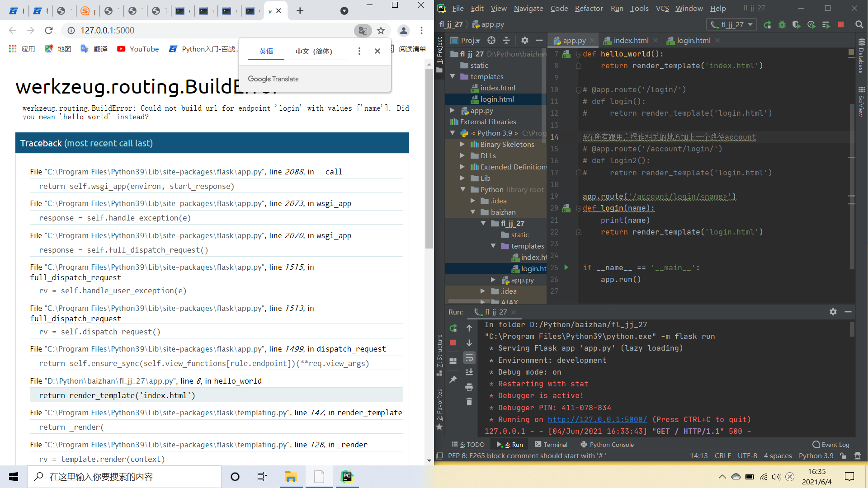Open the Python Console tool window
The image size is (868, 488).
point(607,445)
